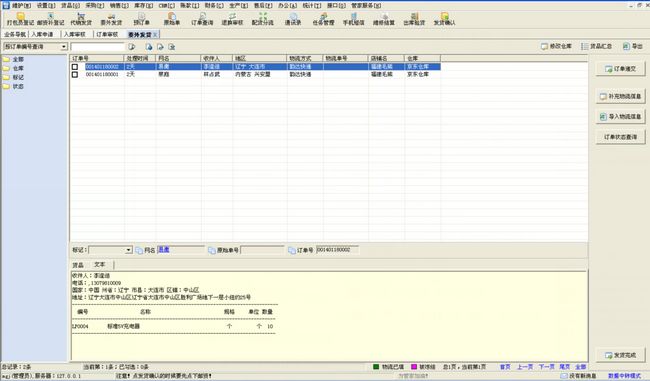The height and width of the screenshot is (381, 650).
Task: Open the 采购 menu
Action: [x=95, y=5]
